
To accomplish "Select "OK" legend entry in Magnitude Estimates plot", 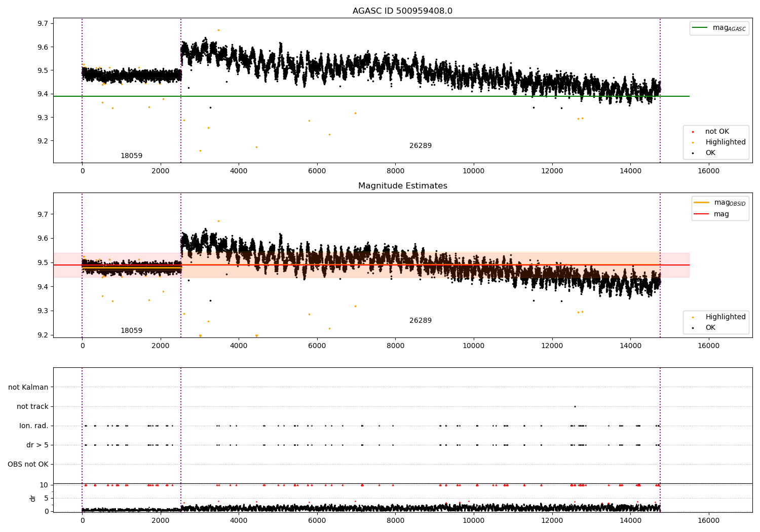I will point(710,328).
